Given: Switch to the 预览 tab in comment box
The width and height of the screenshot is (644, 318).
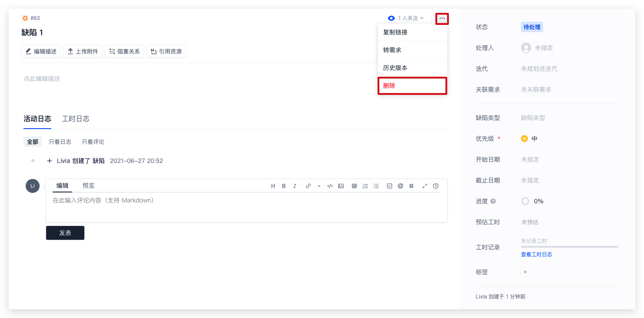Looking at the screenshot, I should pos(88,185).
